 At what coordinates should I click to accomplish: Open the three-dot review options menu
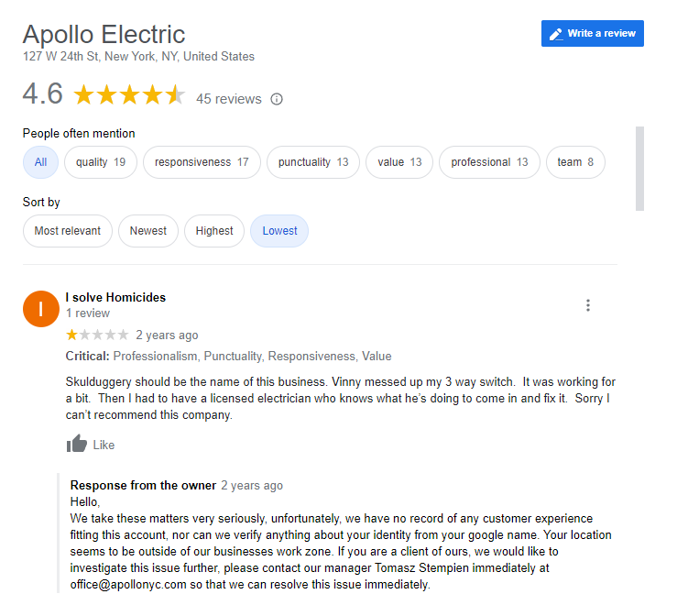tap(588, 305)
